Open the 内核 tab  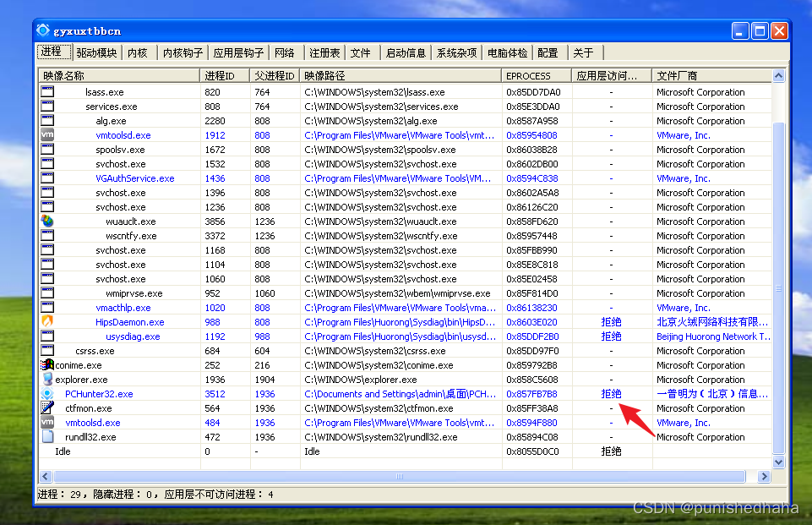point(137,53)
